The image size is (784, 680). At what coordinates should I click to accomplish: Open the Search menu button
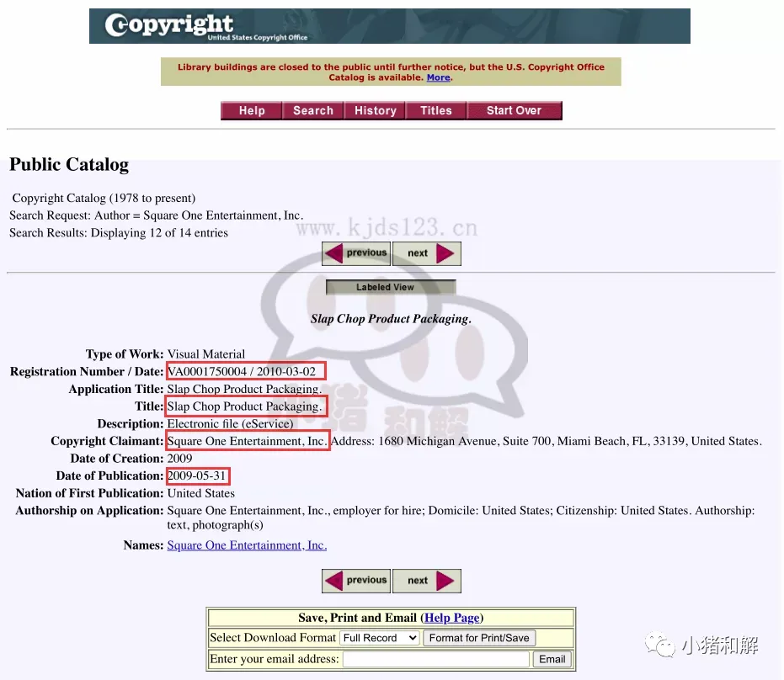(313, 110)
